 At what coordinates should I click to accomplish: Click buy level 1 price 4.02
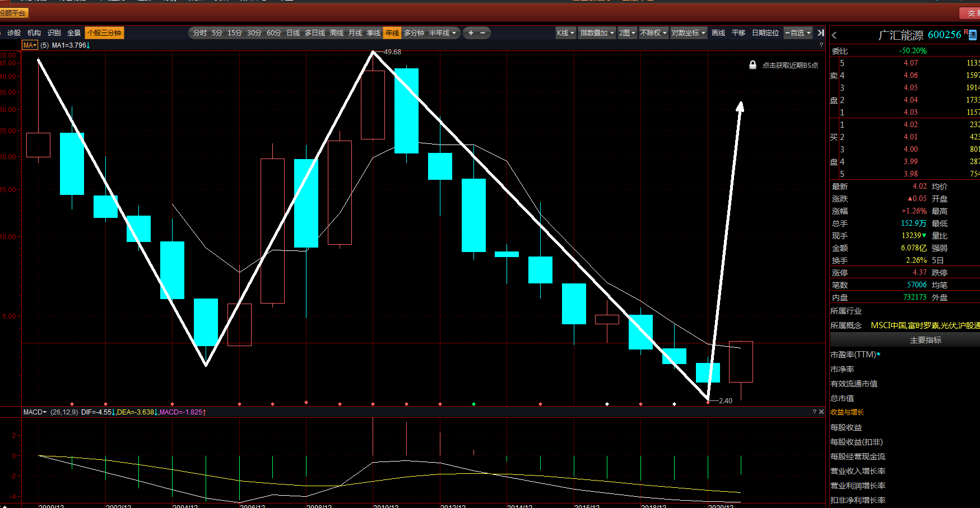(x=911, y=125)
